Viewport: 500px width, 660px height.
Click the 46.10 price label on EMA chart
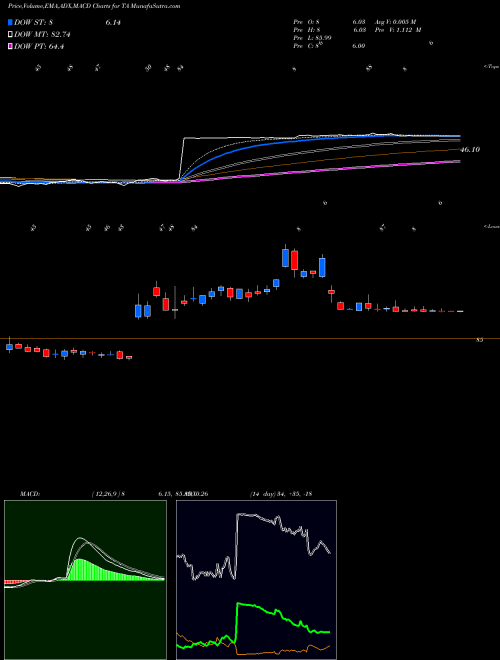[x=470, y=149]
